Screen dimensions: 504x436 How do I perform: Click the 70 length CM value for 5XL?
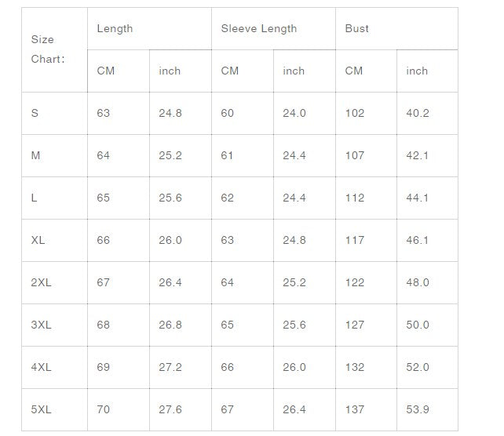[x=104, y=410]
